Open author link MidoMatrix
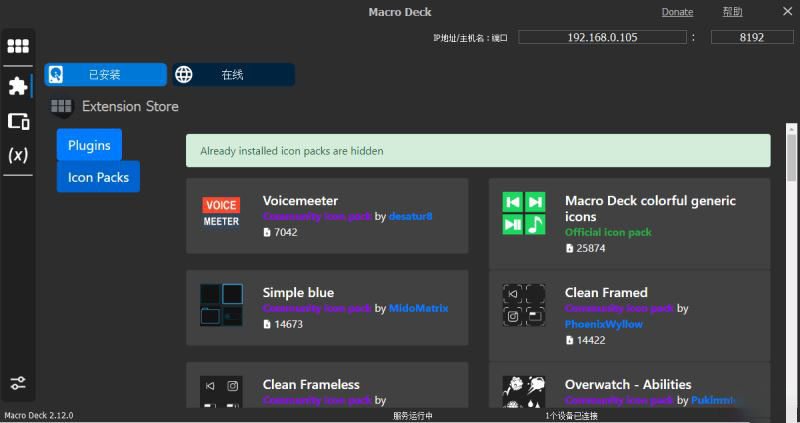This screenshot has height=423, width=800. [418, 309]
